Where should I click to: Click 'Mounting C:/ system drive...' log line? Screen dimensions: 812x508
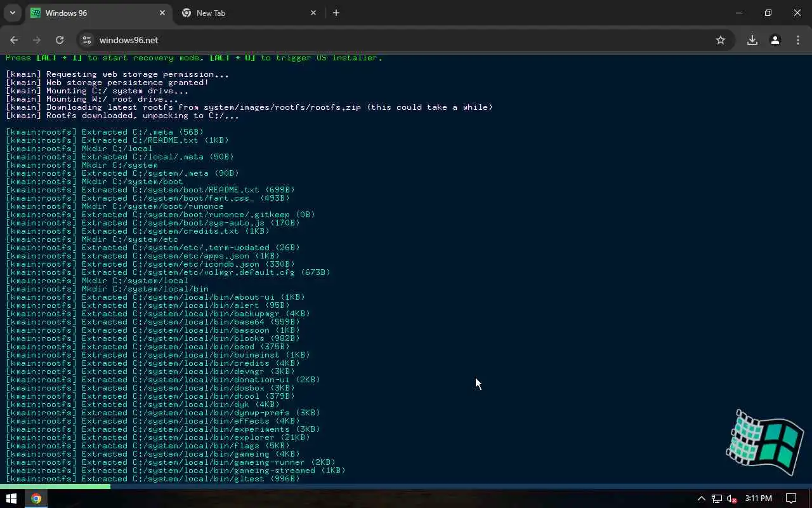97,91
